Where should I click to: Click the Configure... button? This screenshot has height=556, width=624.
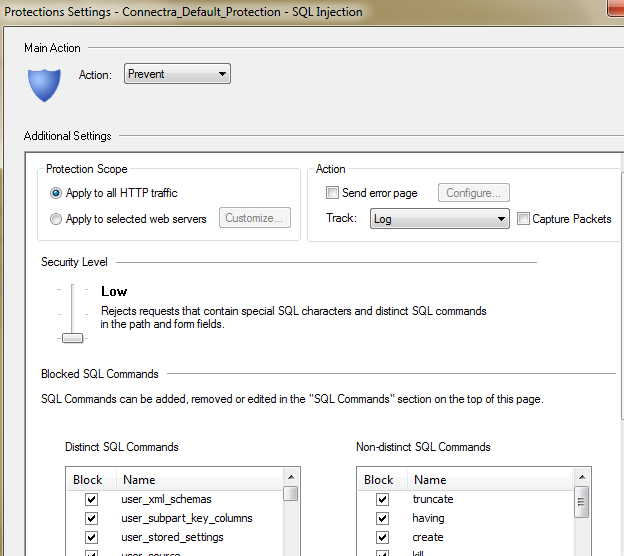click(474, 193)
